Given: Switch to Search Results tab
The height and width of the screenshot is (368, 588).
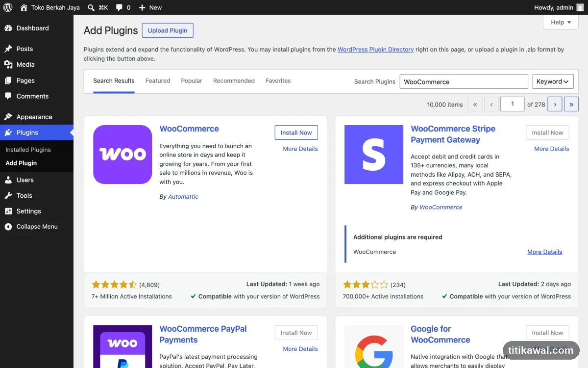Looking at the screenshot, I should click(114, 81).
